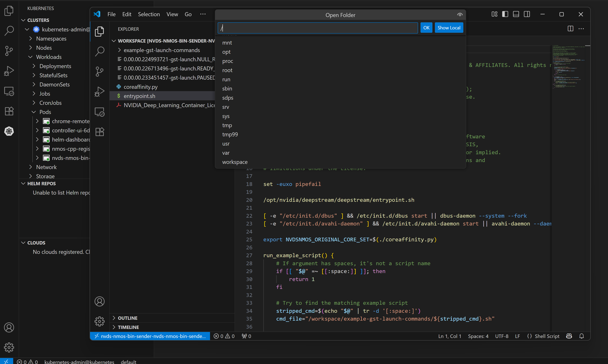
Task: Collapse the Pods tree node
Action: point(34,112)
